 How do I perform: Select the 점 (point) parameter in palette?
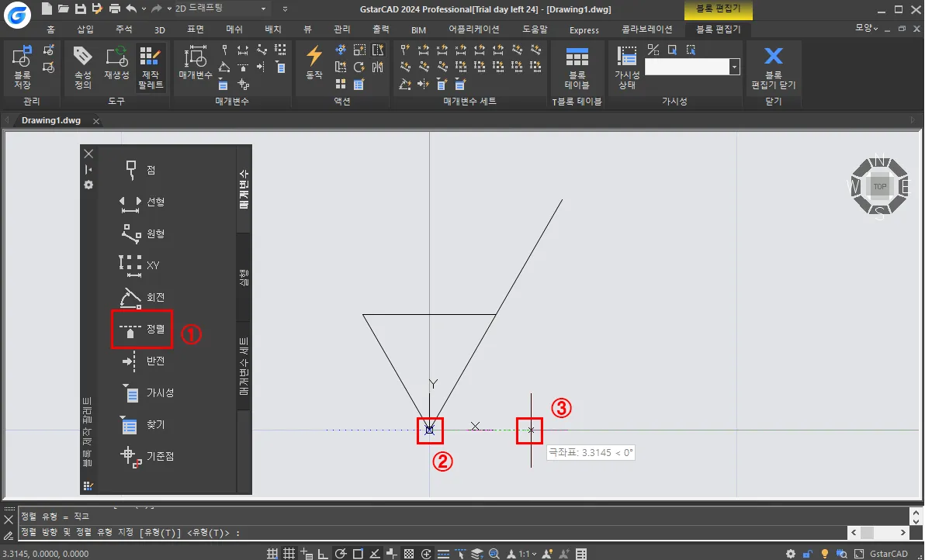point(141,170)
